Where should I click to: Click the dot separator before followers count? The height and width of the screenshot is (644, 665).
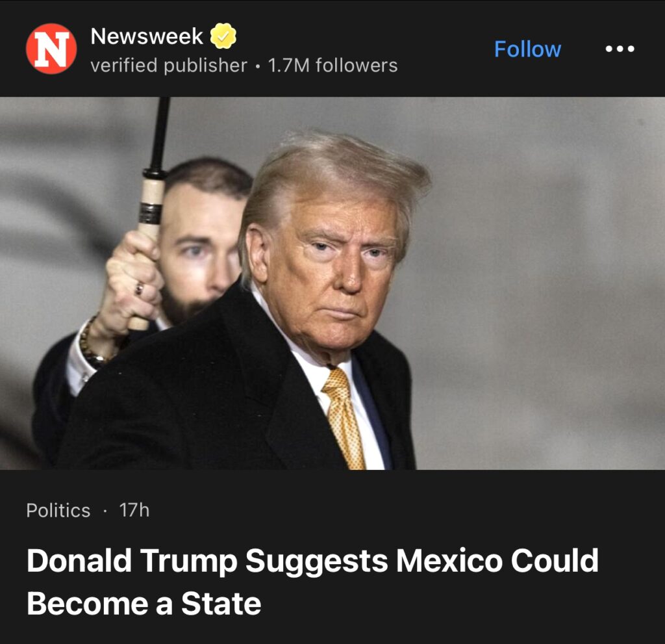(258, 66)
